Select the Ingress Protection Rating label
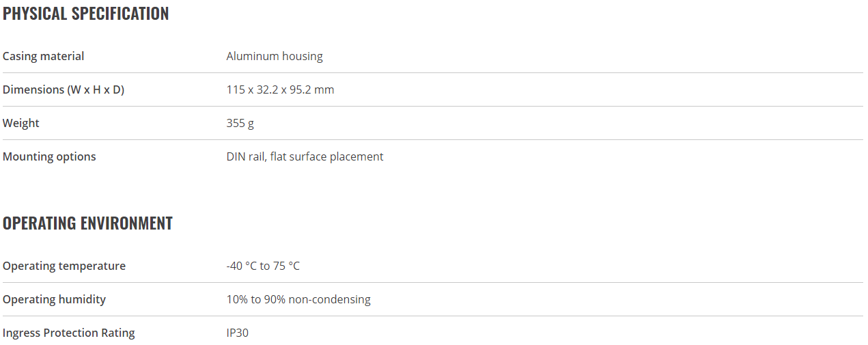 [x=69, y=333]
